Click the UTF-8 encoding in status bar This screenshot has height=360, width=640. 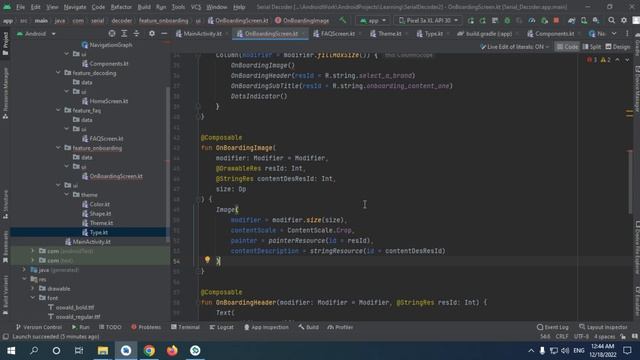(x=582, y=337)
